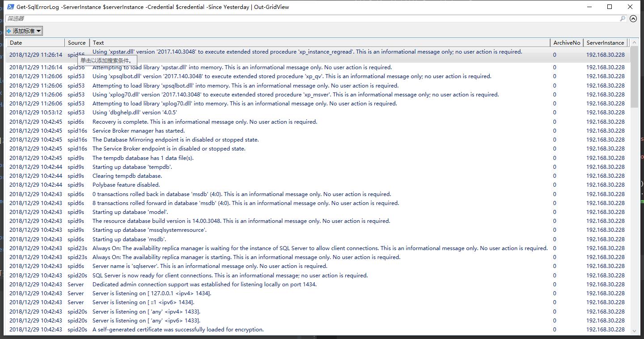Click the vertical scrollbar up arrow
This screenshot has width=644, height=339.
(634, 42)
